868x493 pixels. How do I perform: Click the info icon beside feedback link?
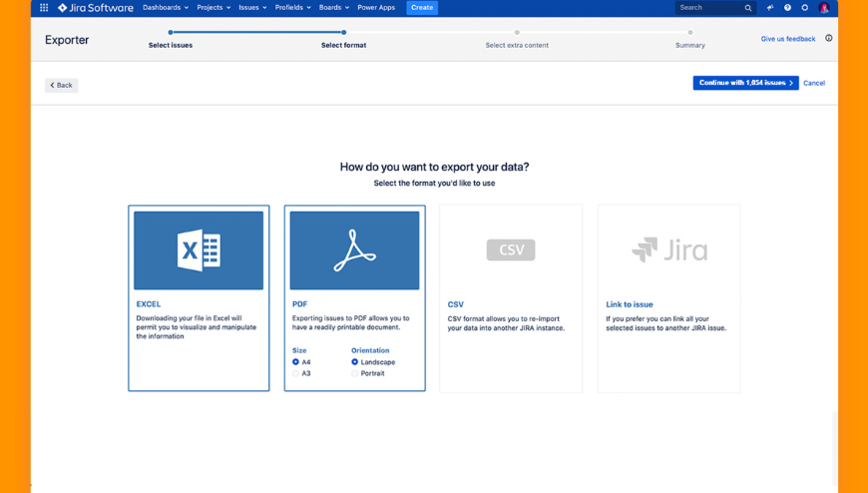point(829,39)
